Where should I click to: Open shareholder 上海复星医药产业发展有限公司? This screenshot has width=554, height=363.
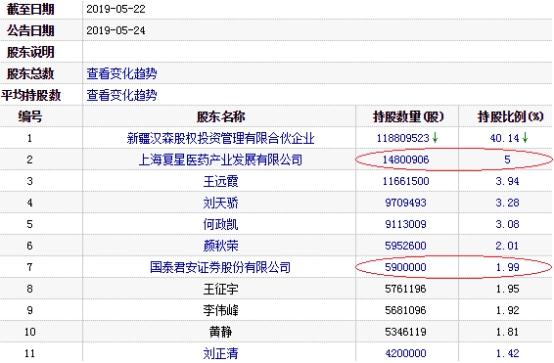[220, 160]
